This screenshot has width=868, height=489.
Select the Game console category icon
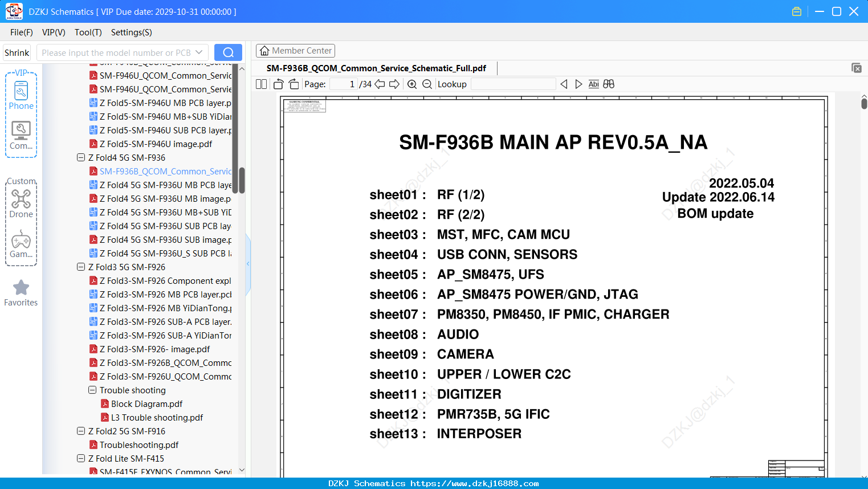(21, 244)
